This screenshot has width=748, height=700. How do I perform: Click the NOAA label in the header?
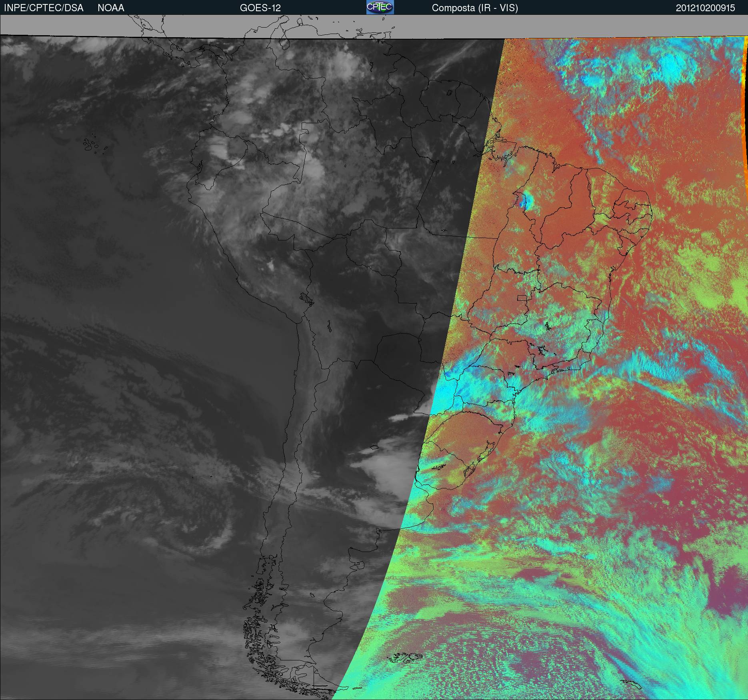pos(111,8)
